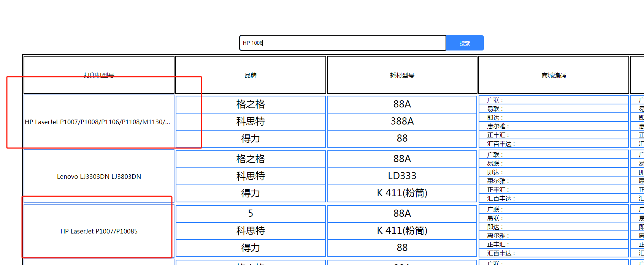Viewport: 644px width, 265px height.
Task: Select the HP LaserJet P1007/P1008/P1106/P1108/M1130 printer cell
Action: (99, 121)
